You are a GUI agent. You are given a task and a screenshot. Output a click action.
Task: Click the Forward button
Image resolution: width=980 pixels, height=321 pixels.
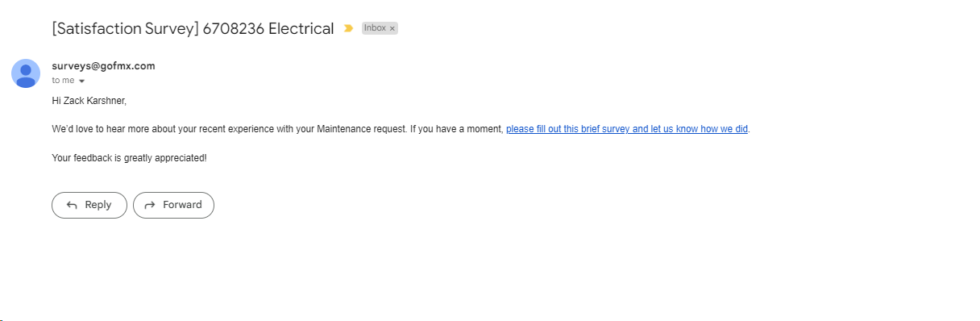173,205
